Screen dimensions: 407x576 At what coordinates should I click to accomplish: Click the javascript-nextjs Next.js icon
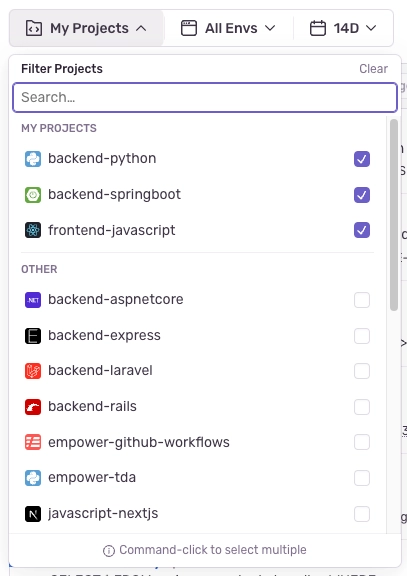[x=33, y=514]
